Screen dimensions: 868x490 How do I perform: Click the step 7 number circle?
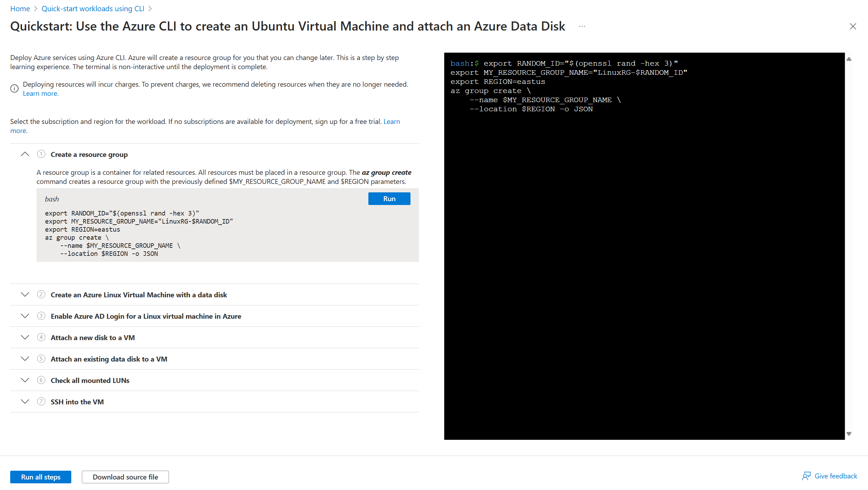[x=41, y=402]
